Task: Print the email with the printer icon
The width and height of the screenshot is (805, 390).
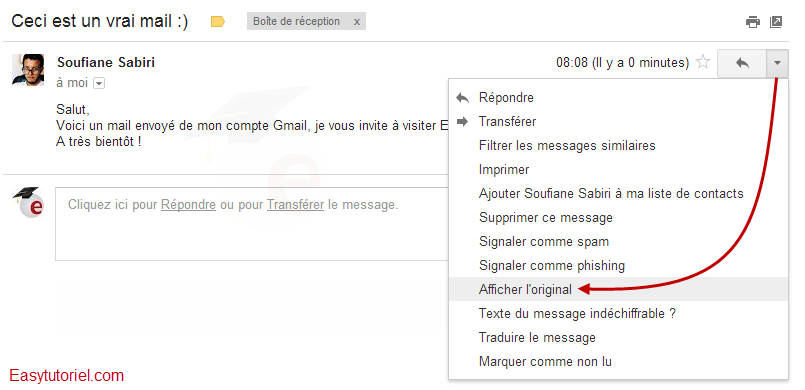Action: coord(753,22)
